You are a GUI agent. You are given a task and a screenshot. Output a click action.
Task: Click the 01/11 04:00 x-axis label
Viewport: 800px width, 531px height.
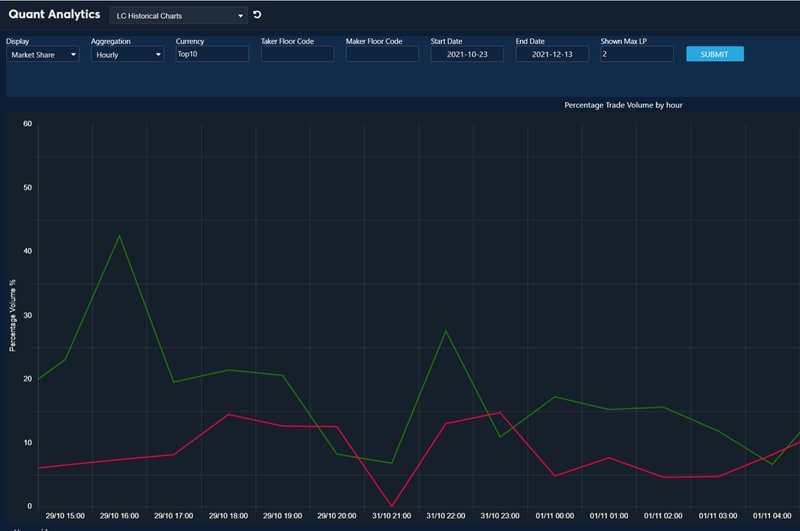pyautogui.click(x=772, y=516)
